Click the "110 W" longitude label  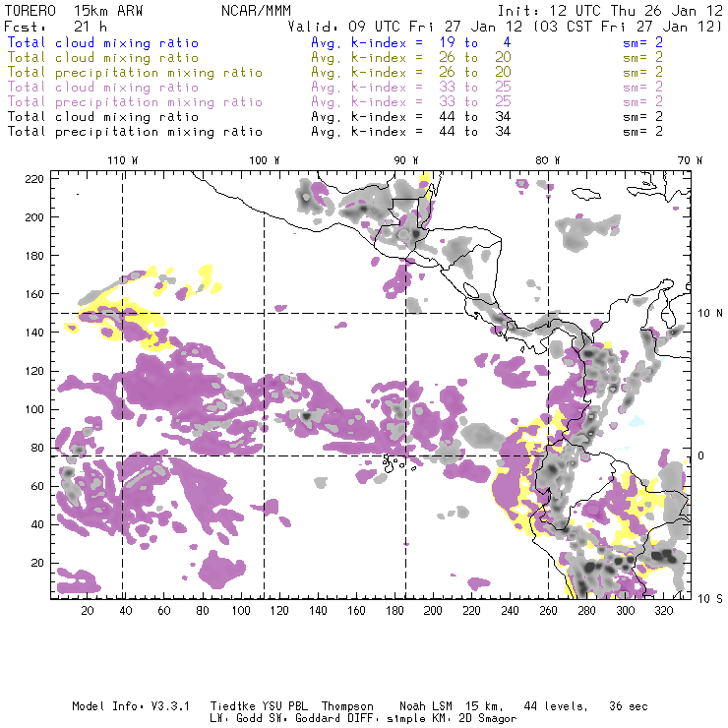(123, 160)
